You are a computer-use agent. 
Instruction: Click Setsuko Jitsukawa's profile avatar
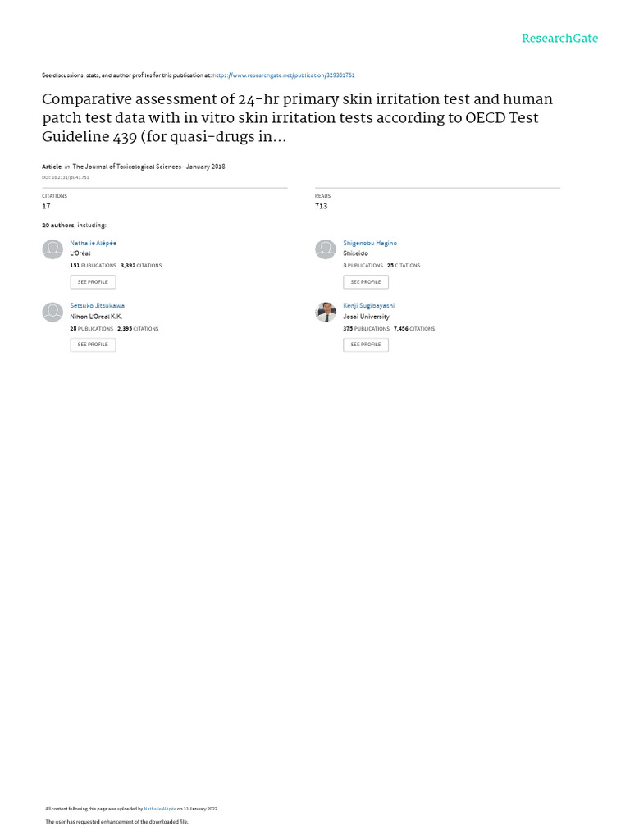tap(52, 312)
